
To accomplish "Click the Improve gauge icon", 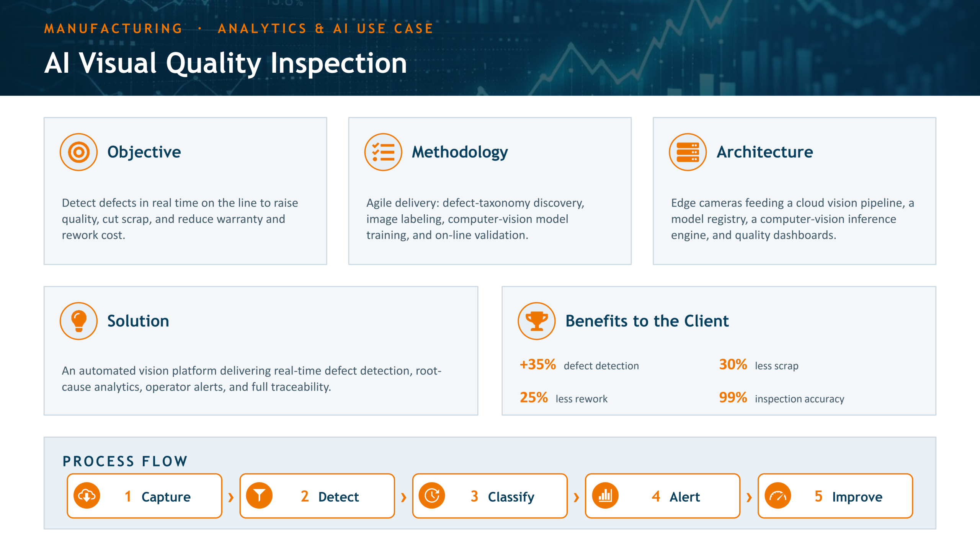I will coord(777,496).
